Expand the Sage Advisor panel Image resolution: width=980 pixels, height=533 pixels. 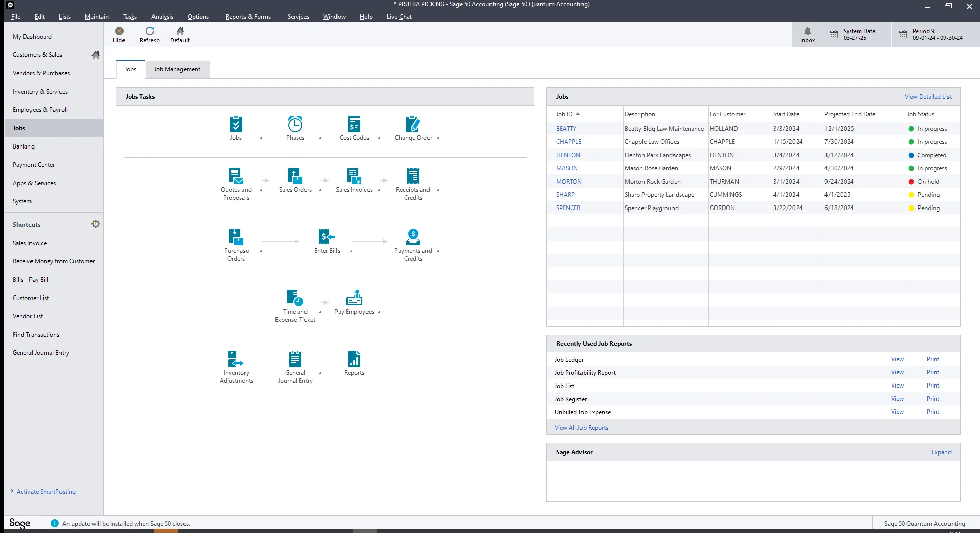pyautogui.click(x=941, y=452)
